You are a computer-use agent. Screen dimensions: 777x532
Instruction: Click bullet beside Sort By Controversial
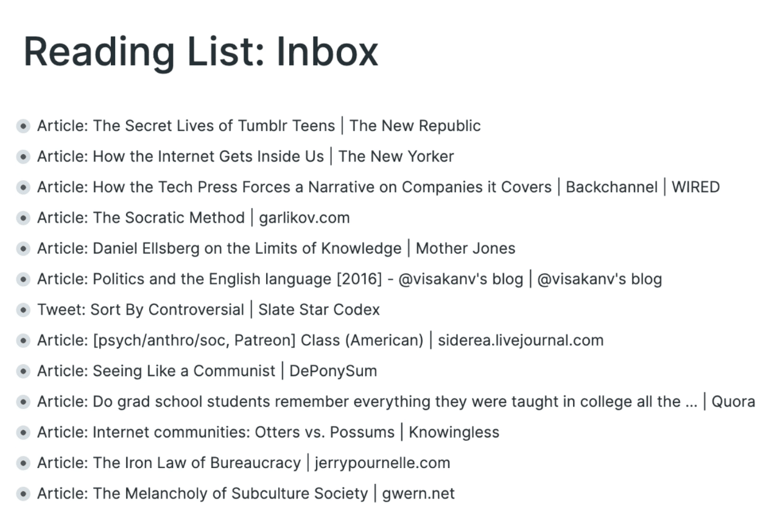(23, 310)
